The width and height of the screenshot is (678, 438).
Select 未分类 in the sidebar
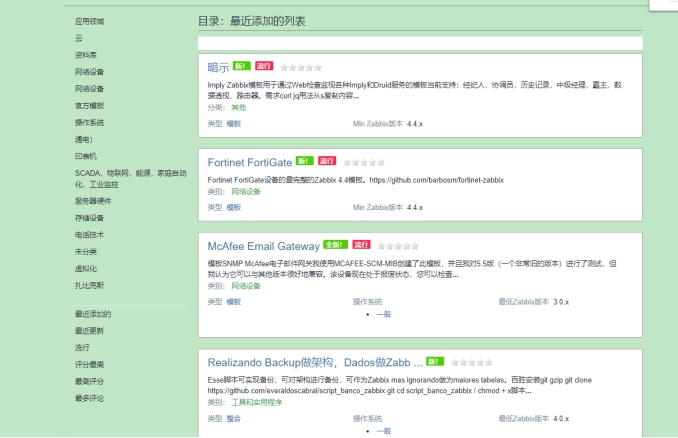[86, 252]
